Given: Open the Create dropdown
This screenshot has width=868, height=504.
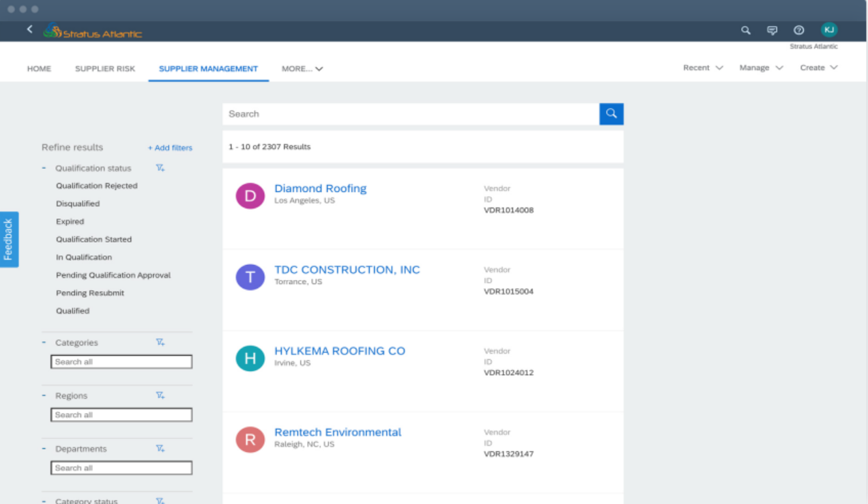Looking at the screenshot, I should 818,68.
